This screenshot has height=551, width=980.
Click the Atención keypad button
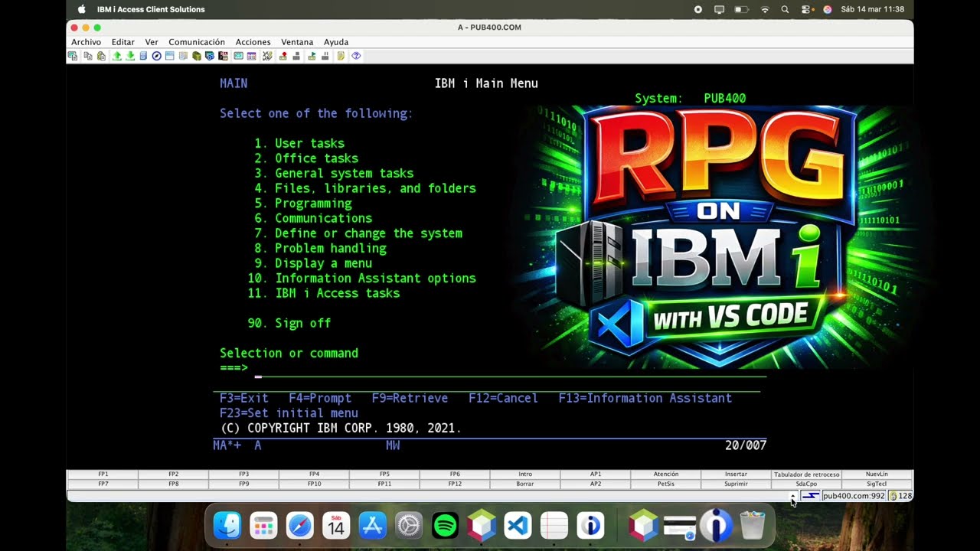(666, 474)
